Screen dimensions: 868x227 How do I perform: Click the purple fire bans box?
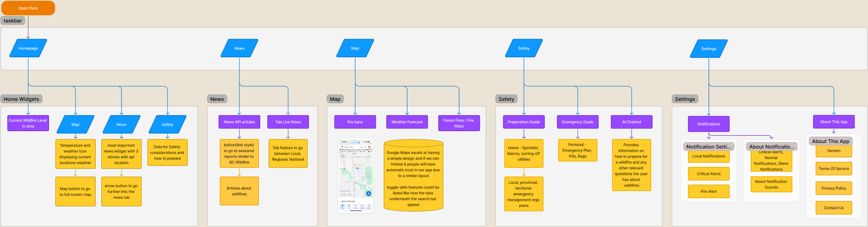[x=355, y=122]
